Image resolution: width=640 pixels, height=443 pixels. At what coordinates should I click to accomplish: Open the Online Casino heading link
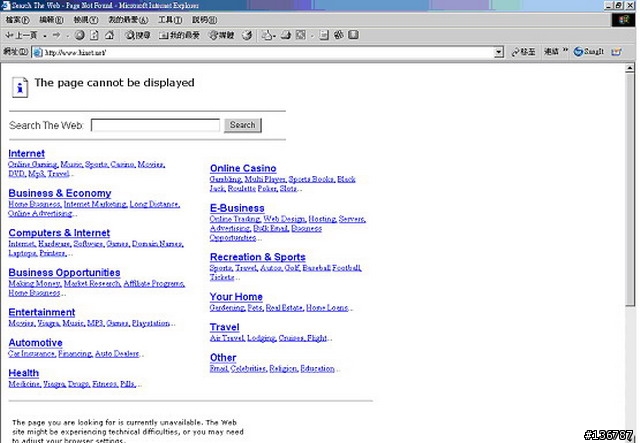click(x=243, y=168)
